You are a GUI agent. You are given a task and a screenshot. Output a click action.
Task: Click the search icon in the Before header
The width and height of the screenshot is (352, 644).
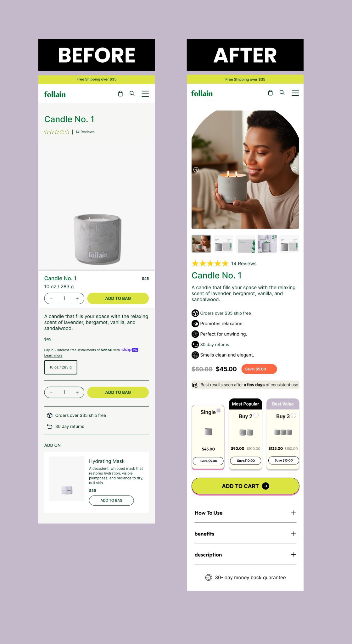[132, 93]
